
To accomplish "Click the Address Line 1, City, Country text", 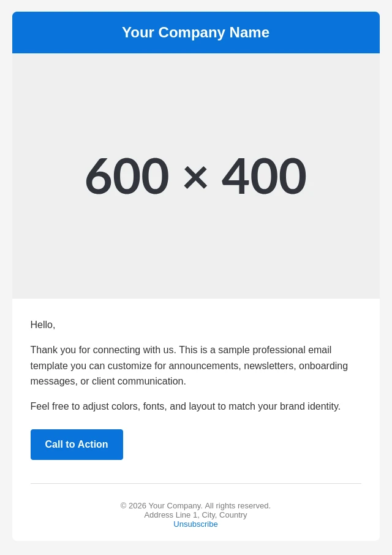I will click(x=195, y=515).
